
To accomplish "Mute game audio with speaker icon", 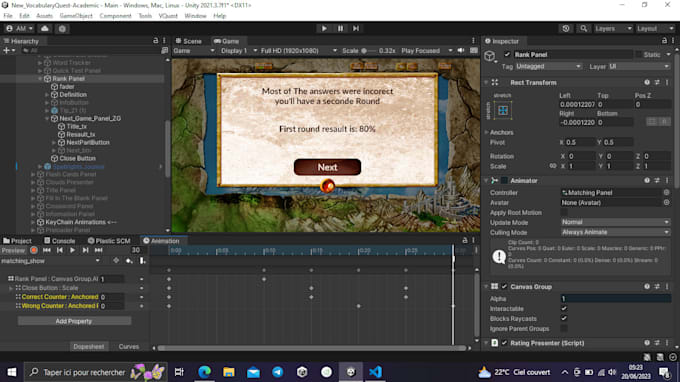I will coord(461,51).
